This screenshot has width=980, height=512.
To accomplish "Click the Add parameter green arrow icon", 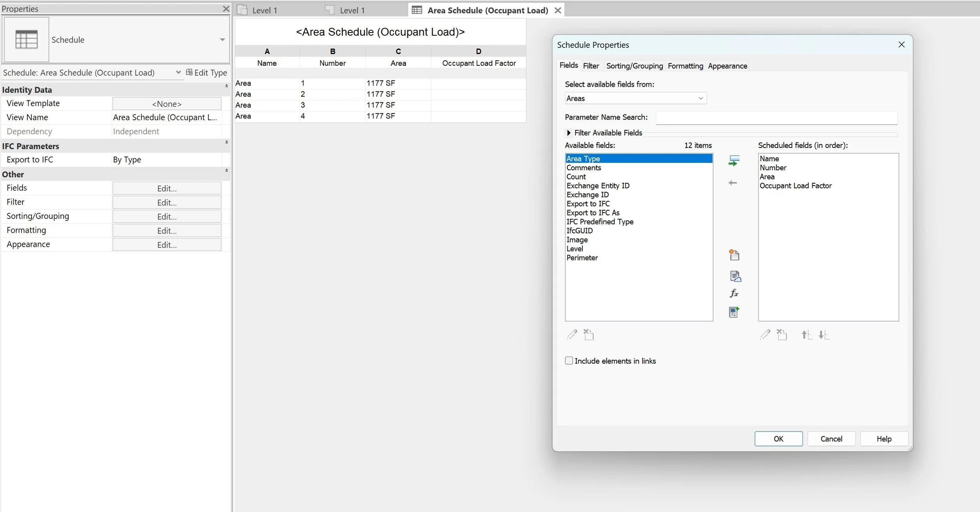I will click(x=734, y=161).
